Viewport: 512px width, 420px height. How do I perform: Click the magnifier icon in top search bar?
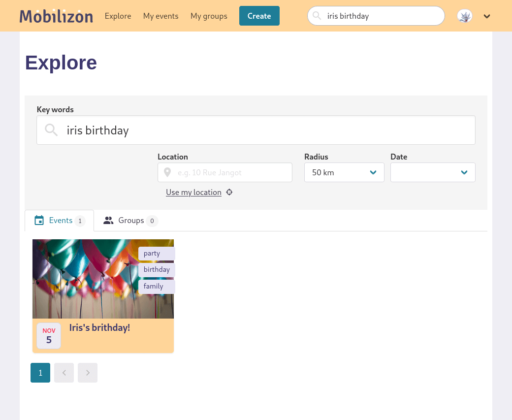317,16
